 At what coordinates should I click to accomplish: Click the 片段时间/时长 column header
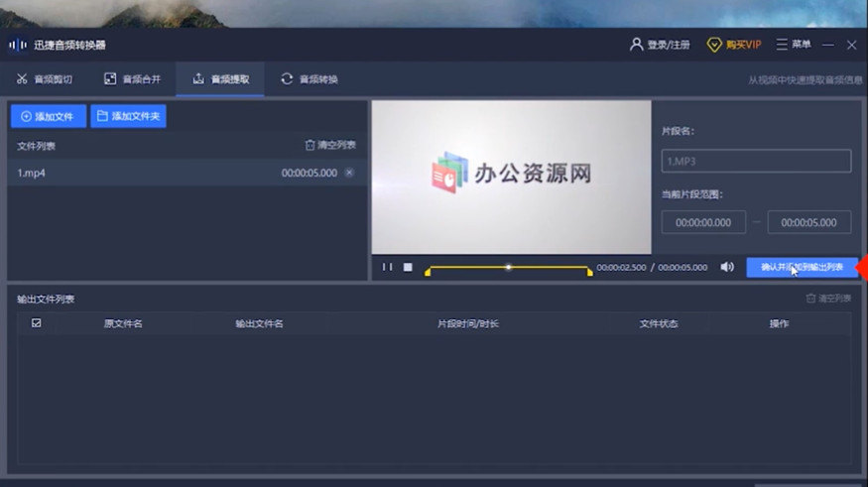click(468, 323)
